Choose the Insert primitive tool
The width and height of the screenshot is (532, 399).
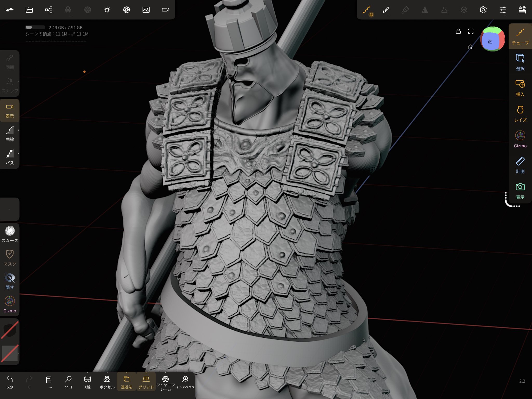tap(520, 88)
